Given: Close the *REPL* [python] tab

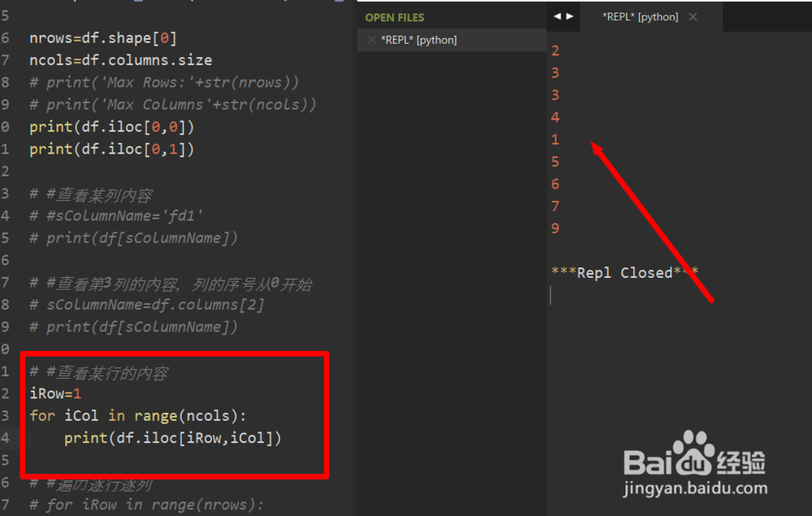Looking at the screenshot, I should point(693,17).
